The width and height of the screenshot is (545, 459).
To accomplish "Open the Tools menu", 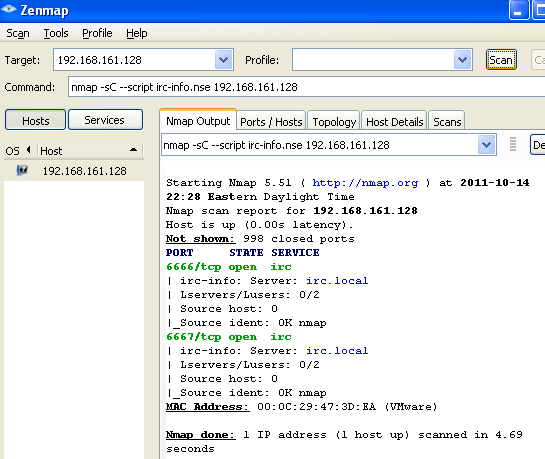I will [56, 33].
